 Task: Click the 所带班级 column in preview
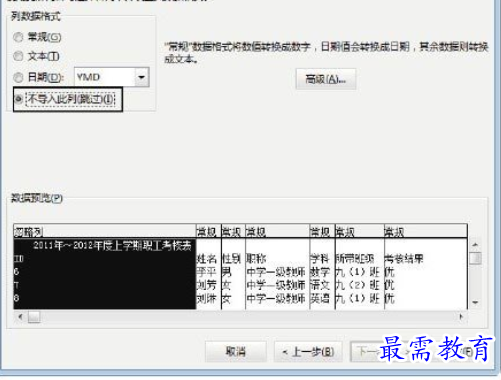[355, 259]
